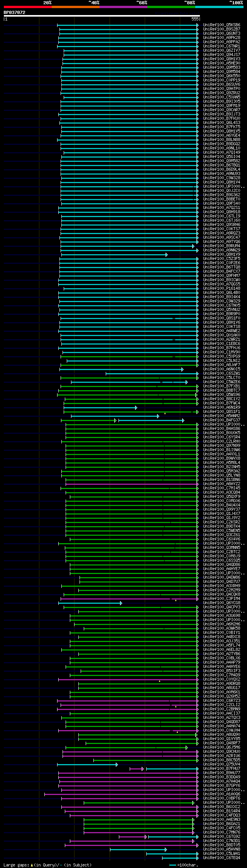
Task: Click the white query sequence bar
Action: [x=102, y=16]
